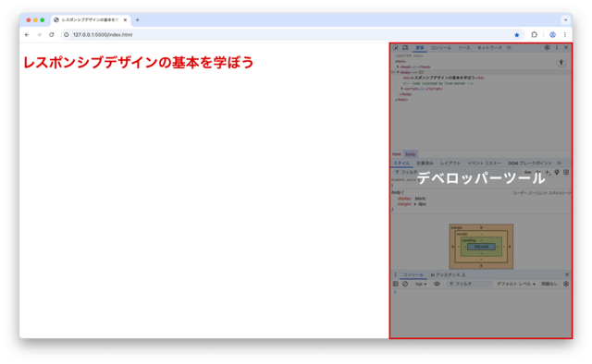
Task: Expand the head element in DOM tree
Action: (398, 67)
